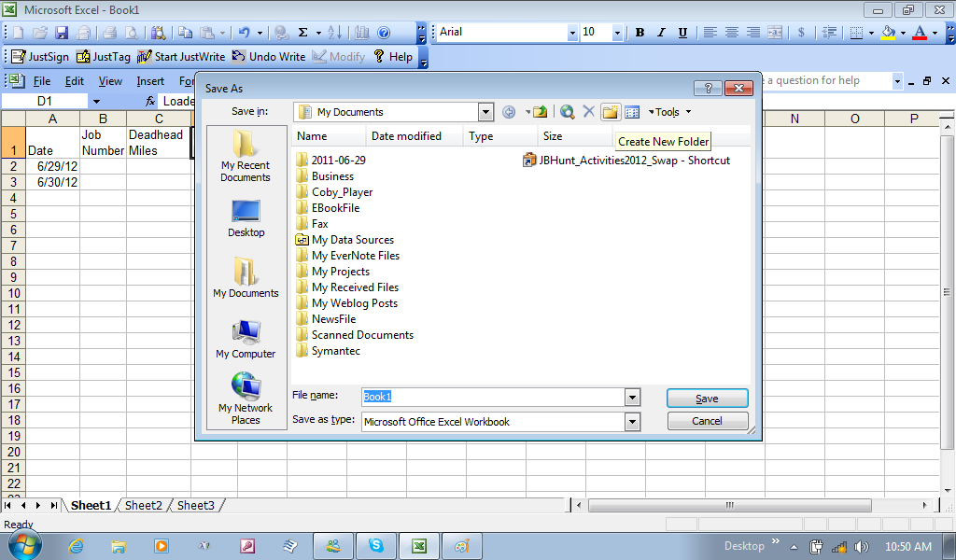Click the JustSign toolbar icon
Image resolution: width=956 pixels, height=560 pixels.
[40, 57]
